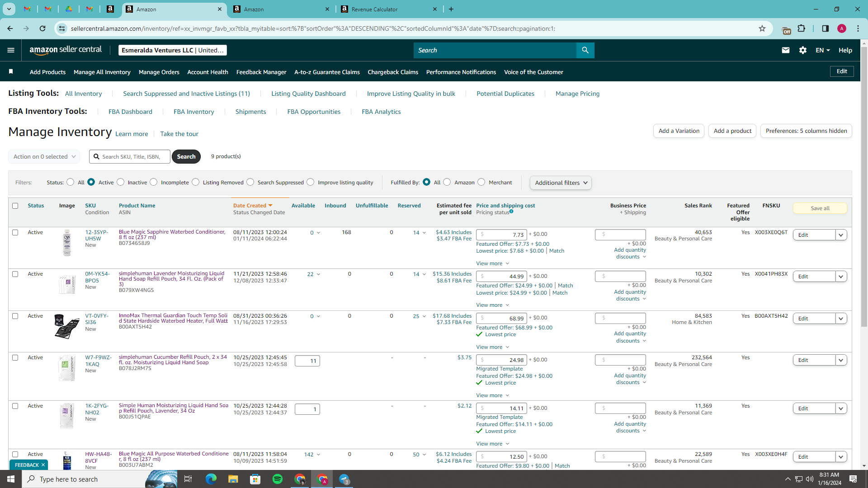The height and width of the screenshot is (488, 868).
Task: Select Fulfilled By Amazon radio button
Action: tap(447, 182)
